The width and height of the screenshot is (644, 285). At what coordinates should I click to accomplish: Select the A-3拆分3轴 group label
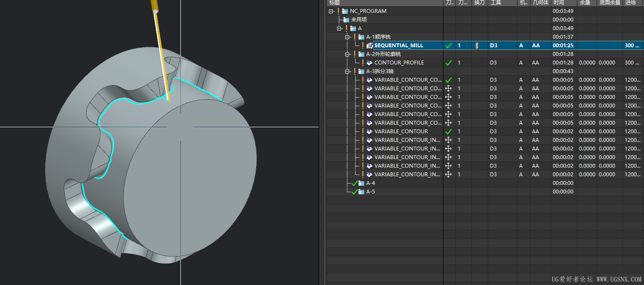(x=380, y=71)
